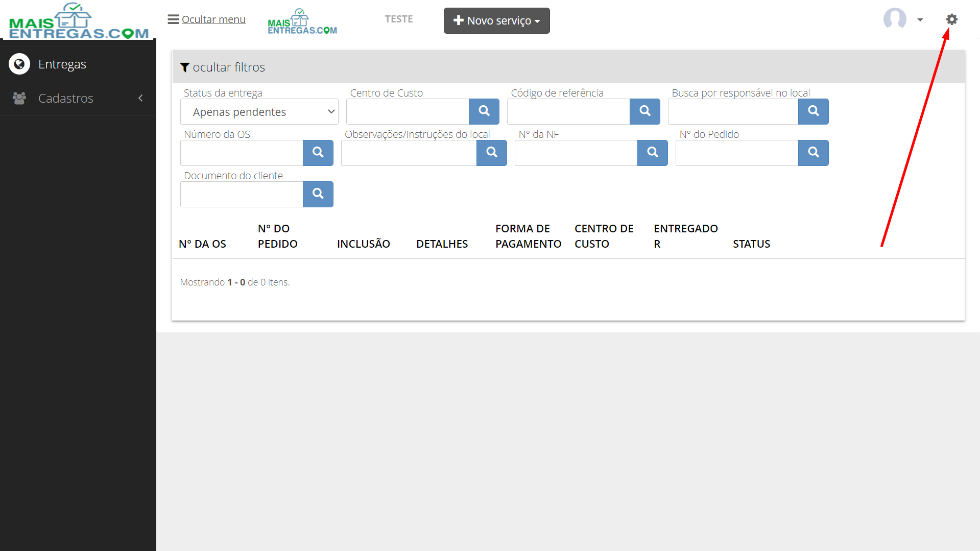Expand the user account dropdown arrow
Screen dimensions: 980x551
920,20
